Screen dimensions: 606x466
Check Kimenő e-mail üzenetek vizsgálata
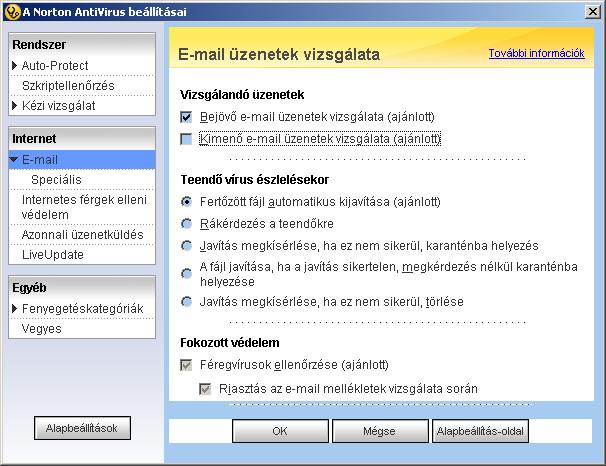click(x=186, y=139)
